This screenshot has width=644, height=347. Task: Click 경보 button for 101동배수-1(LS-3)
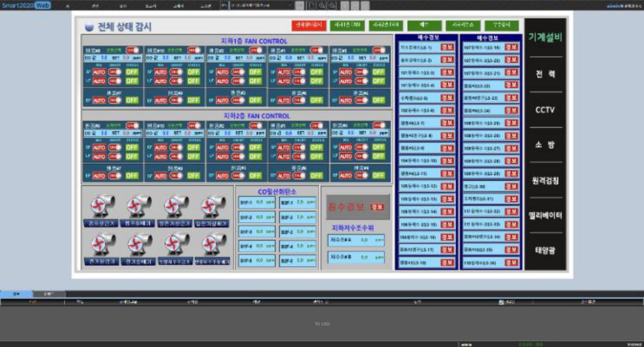447,72
